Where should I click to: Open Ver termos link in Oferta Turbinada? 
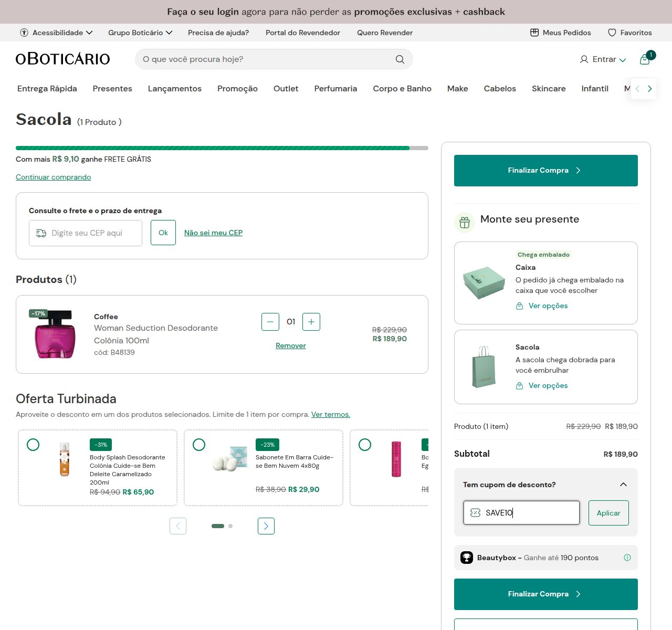pos(331,414)
